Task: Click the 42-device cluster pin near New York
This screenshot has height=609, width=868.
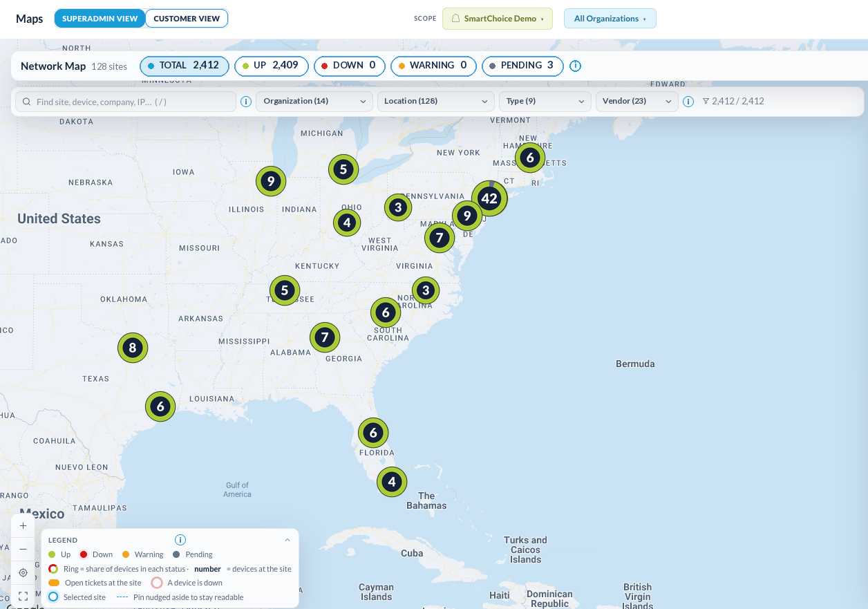Action: (489, 199)
